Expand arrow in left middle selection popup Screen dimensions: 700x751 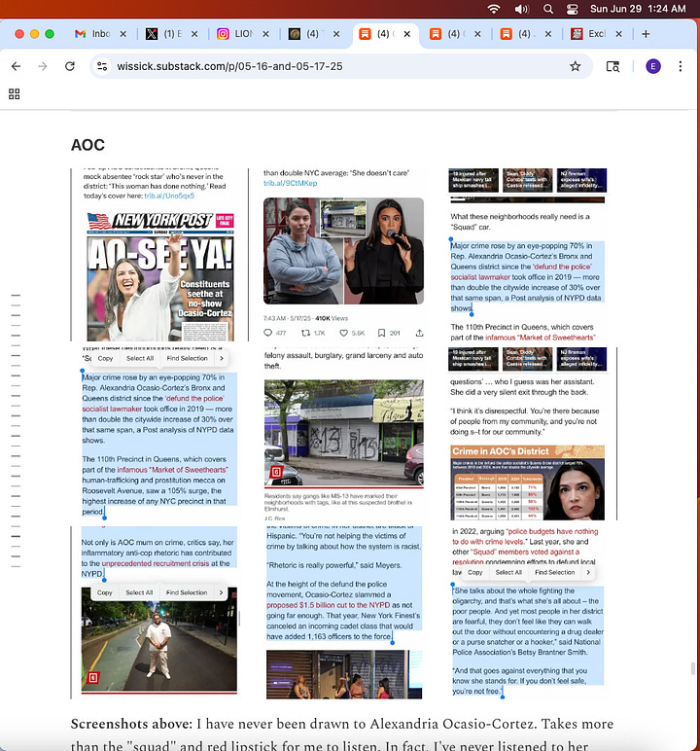[222, 358]
